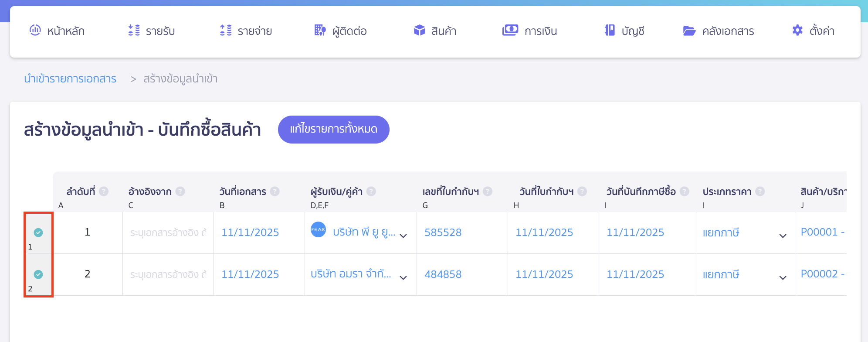Open the ผู้ติดต่อ menu
Viewport: 868px width, 342px height.
coord(340,31)
